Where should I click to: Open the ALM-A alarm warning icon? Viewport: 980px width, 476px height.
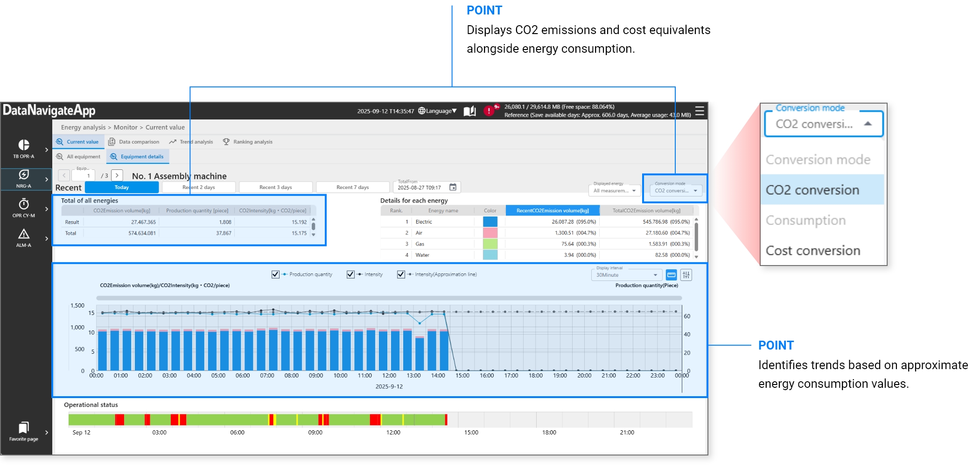click(24, 234)
